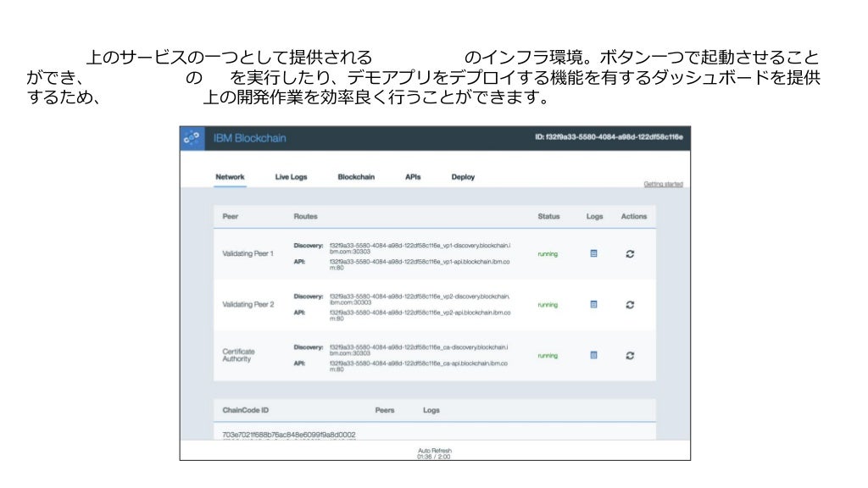
Task: Click the Status column header
Action: (x=548, y=216)
